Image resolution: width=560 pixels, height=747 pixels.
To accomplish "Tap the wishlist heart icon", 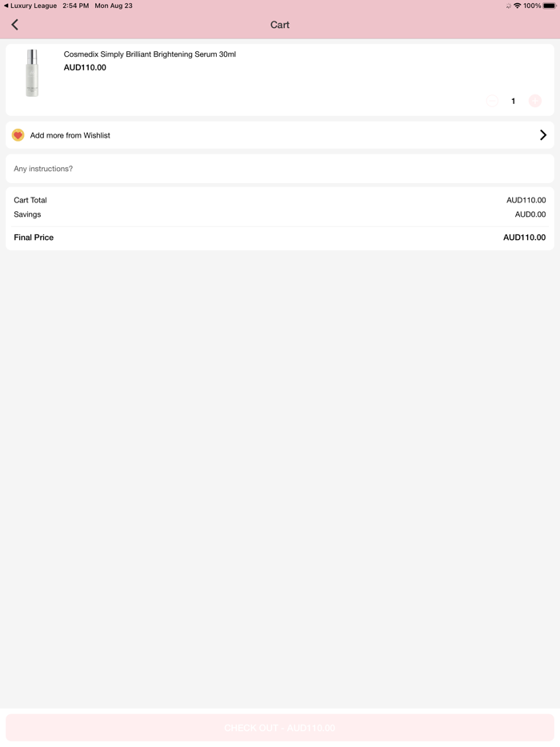I will tap(18, 135).
